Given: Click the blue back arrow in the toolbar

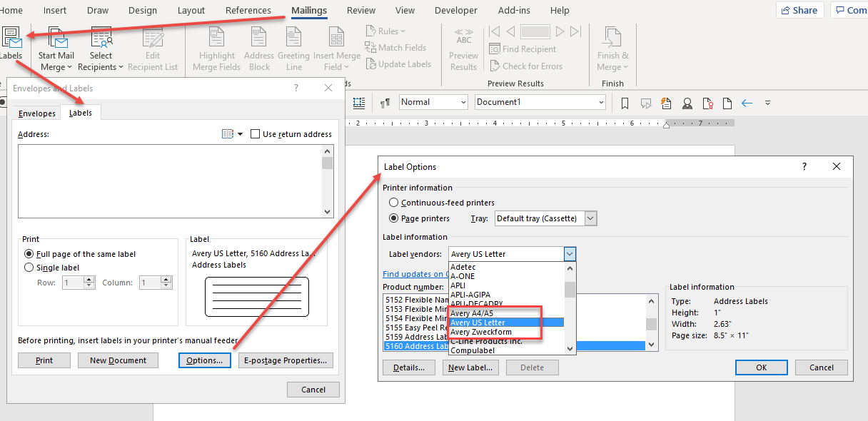Looking at the screenshot, I should coord(747,103).
